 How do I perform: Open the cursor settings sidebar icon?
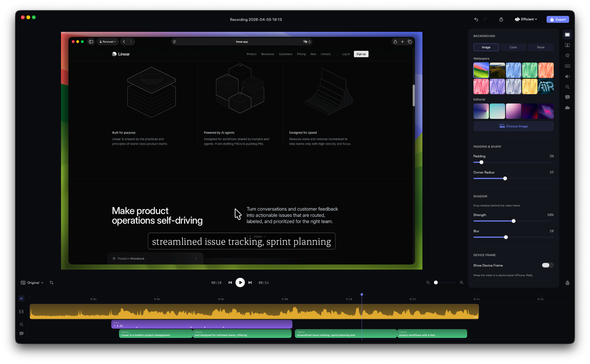click(x=567, y=56)
